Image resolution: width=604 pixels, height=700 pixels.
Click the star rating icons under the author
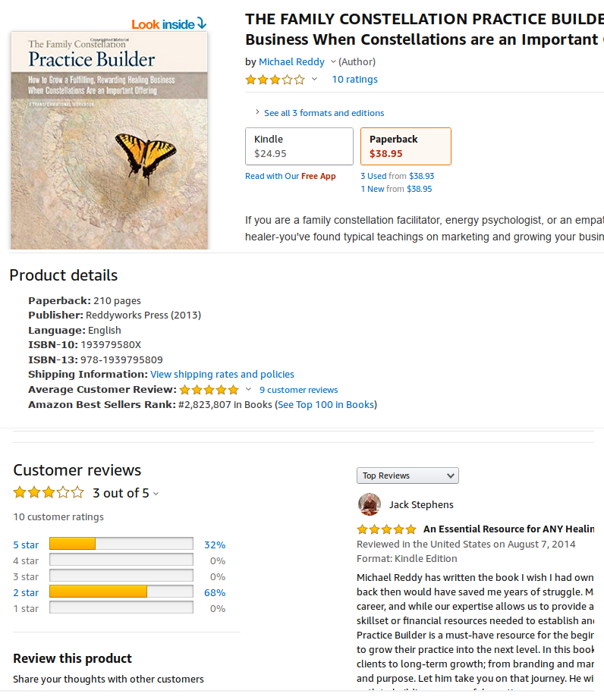coord(275,80)
